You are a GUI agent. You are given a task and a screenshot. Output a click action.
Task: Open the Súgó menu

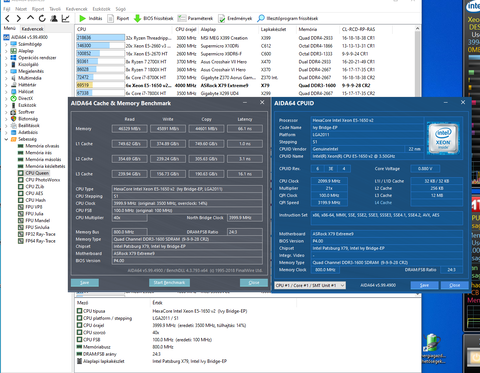(121, 9)
